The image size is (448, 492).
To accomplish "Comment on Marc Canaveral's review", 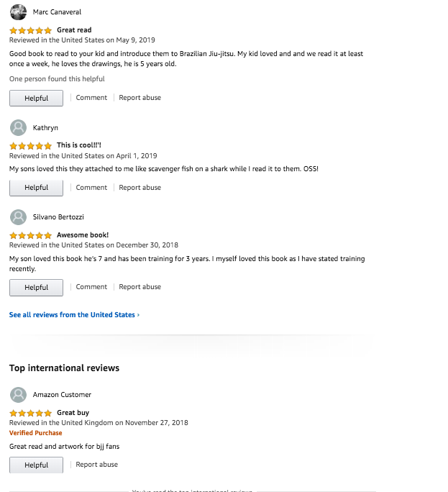I will (91, 98).
